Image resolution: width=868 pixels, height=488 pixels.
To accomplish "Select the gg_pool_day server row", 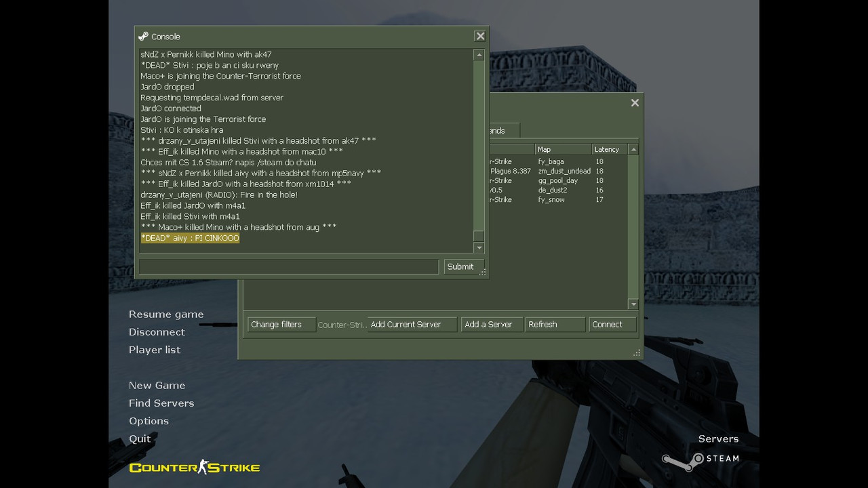I will [559, 181].
